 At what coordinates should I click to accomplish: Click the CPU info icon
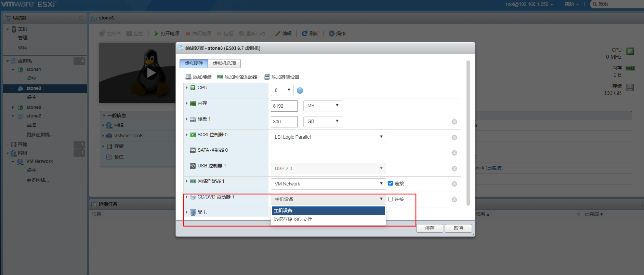tap(300, 91)
